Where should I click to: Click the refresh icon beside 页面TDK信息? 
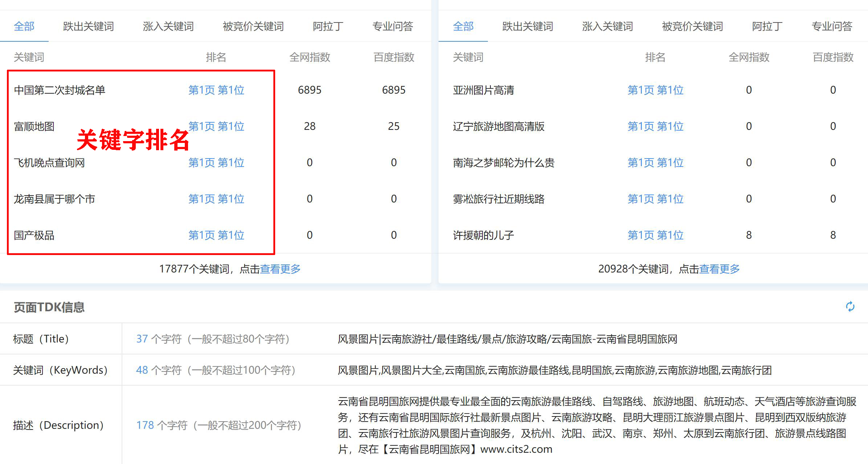click(850, 307)
